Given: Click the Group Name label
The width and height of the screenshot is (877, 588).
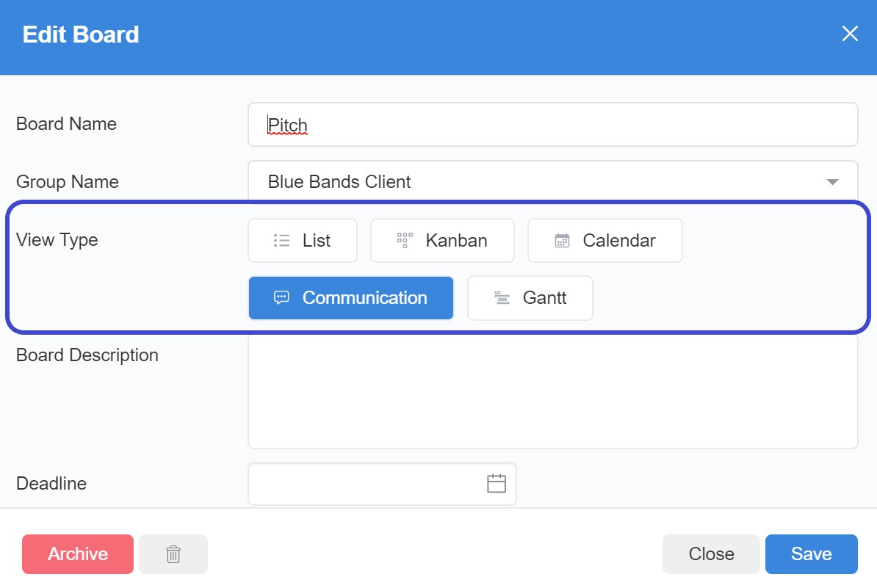Looking at the screenshot, I should point(68,181).
